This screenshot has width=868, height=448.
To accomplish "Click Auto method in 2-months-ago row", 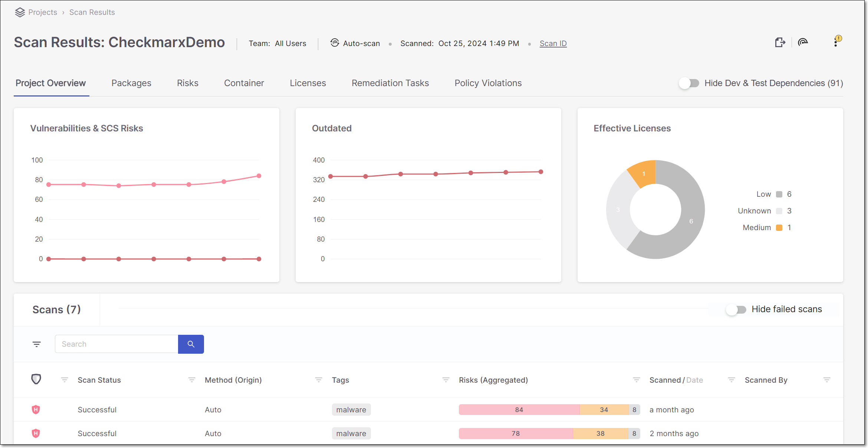I will 213,434.
